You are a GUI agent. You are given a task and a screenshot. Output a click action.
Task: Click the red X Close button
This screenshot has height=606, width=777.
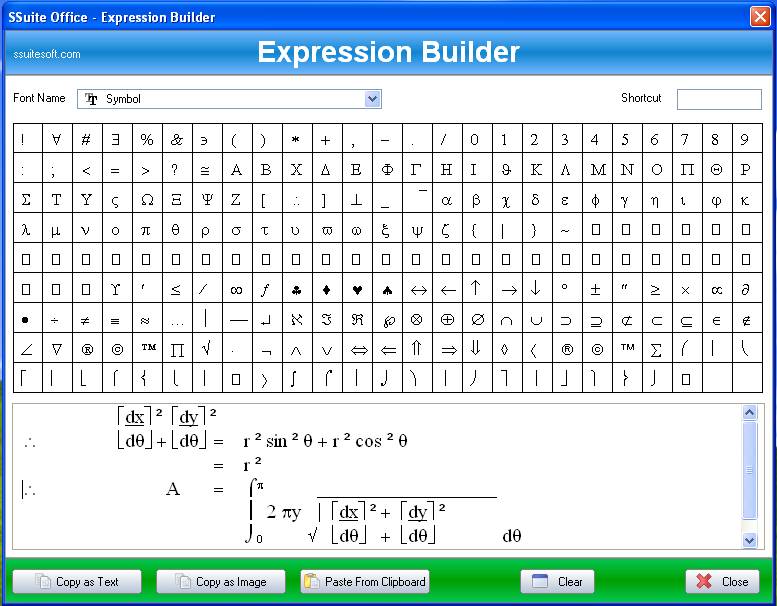click(x=722, y=582)
